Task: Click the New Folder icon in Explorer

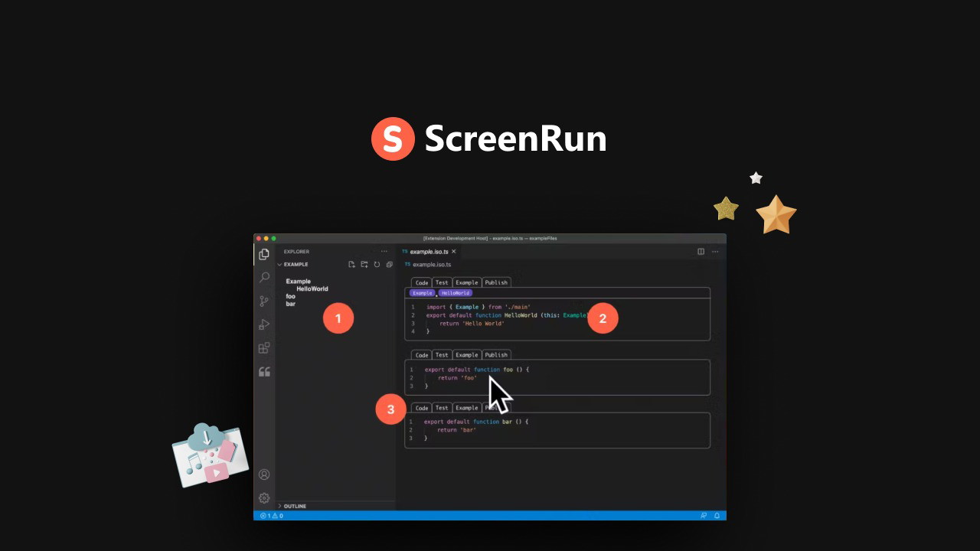Action: pyautogui.click(x=364, y=265)
